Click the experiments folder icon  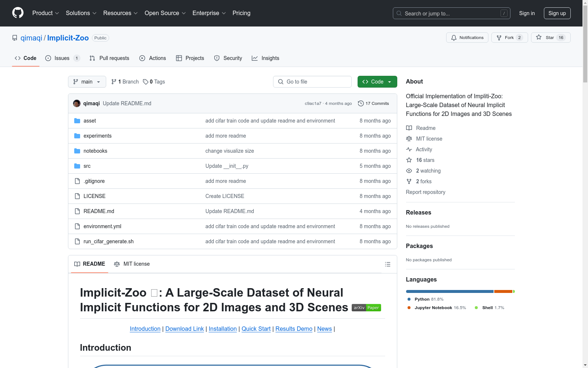point(77,136)
